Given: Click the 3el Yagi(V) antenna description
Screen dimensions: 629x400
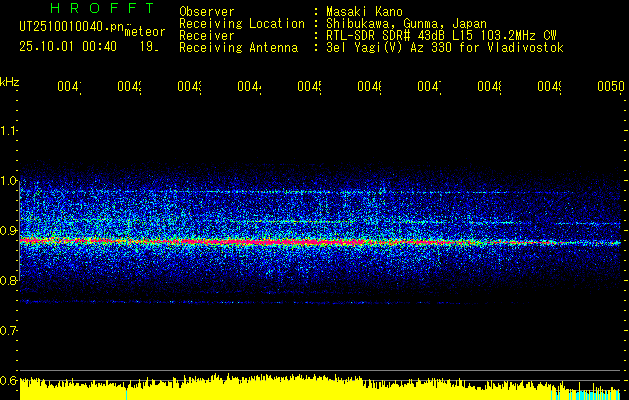Looking at the screenshot, I should coord(445,48).
